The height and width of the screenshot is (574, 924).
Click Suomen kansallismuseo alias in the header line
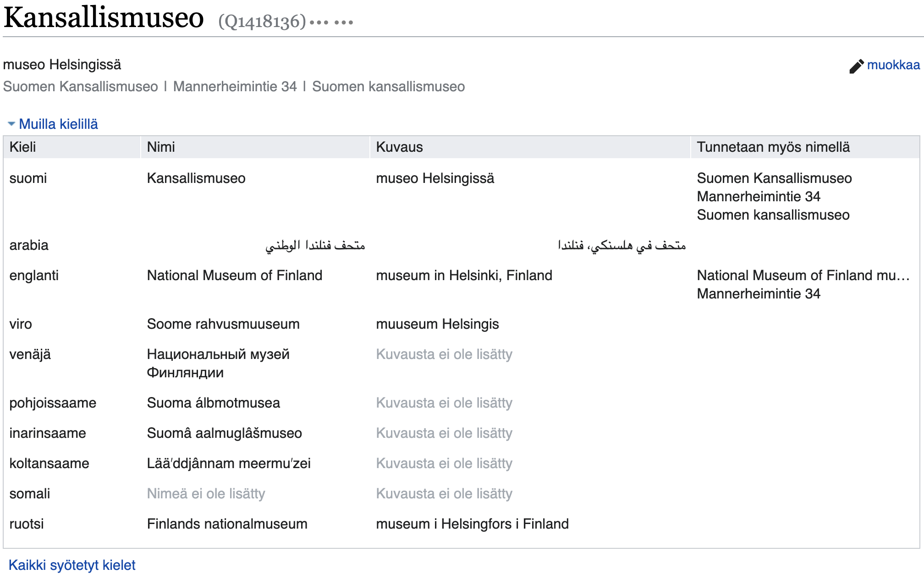[x=389, y=87]
